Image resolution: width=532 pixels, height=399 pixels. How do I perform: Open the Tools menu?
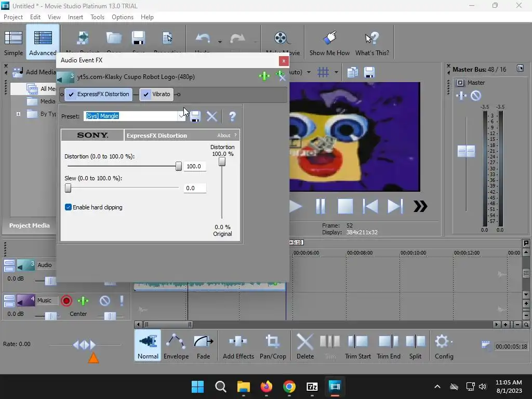pyautogui.click(x=97, y=17)
